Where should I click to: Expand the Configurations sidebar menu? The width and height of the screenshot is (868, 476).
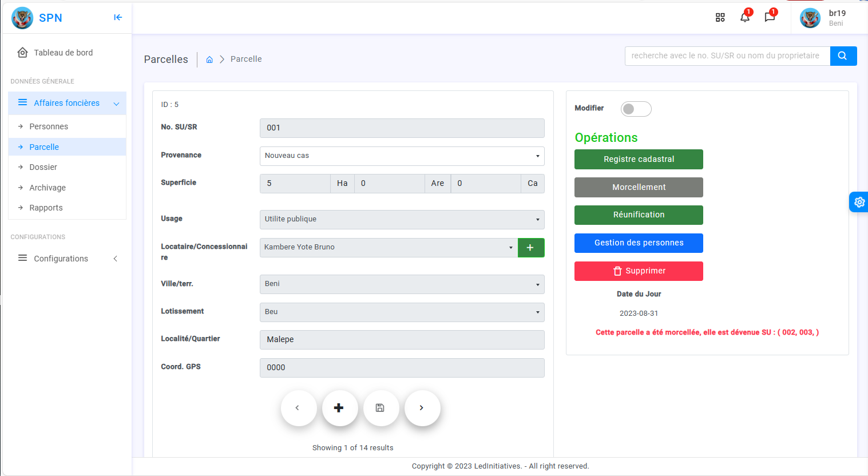click(x=67, y=259)
